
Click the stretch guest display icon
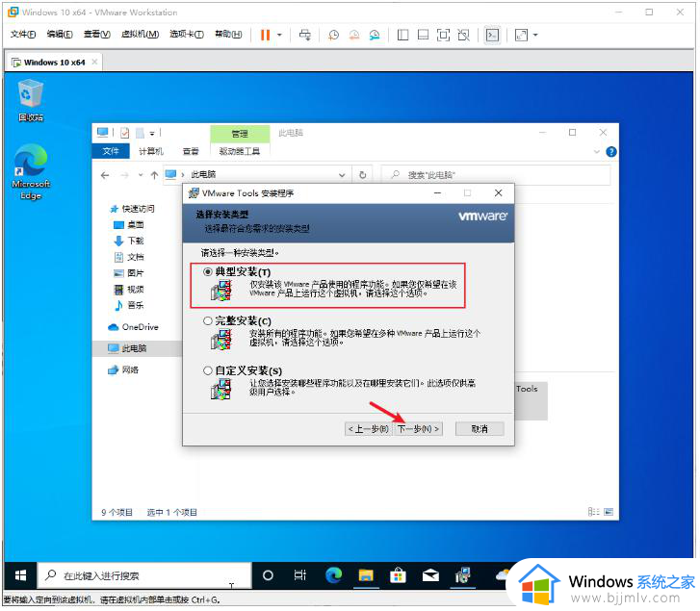point(522,35)
